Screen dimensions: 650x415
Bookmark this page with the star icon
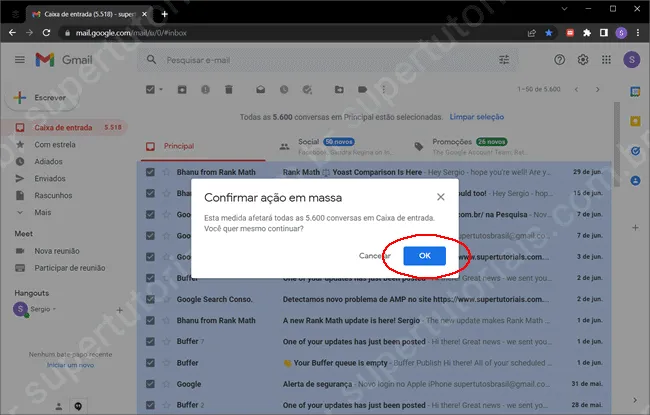click(549, 33)
